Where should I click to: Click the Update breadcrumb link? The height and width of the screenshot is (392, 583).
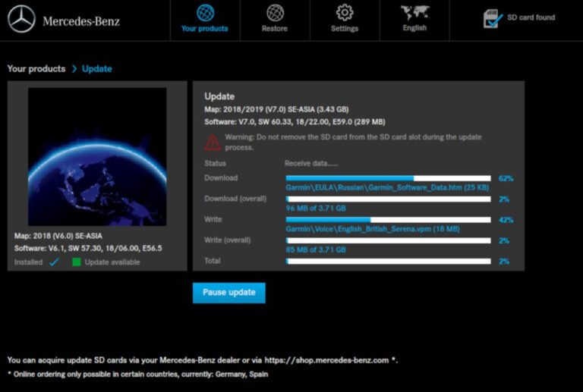[x=97, y=69]
